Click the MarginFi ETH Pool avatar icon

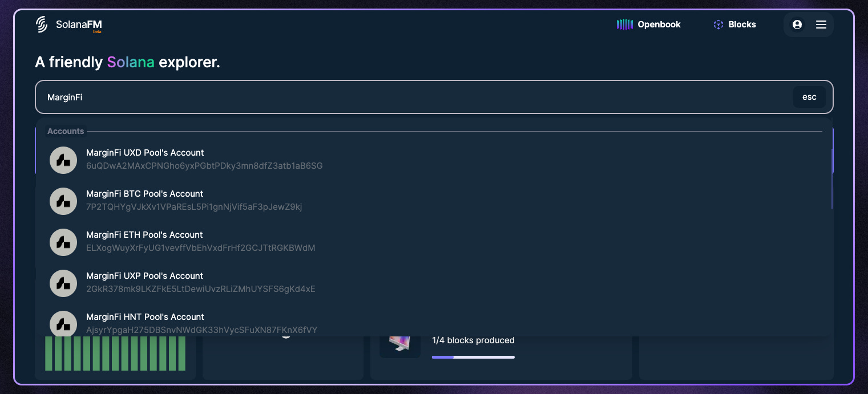coord(63,242)
